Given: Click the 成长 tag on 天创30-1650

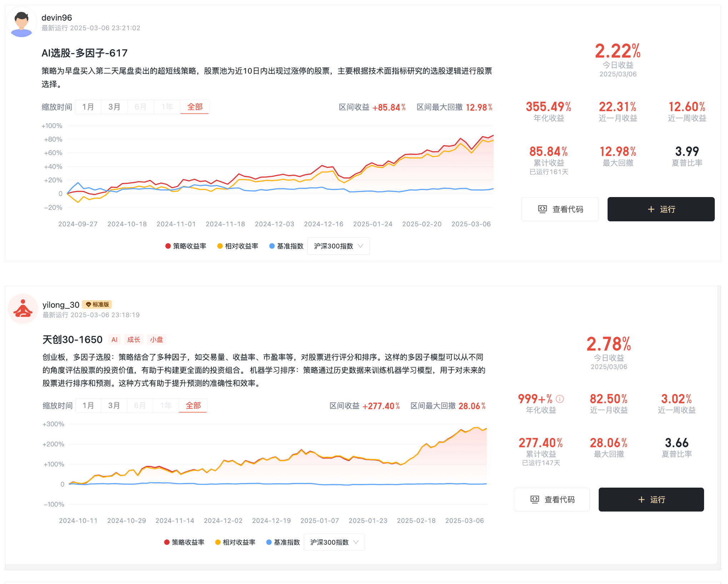Looking at the screenshot, I should (x=134, y=339).
